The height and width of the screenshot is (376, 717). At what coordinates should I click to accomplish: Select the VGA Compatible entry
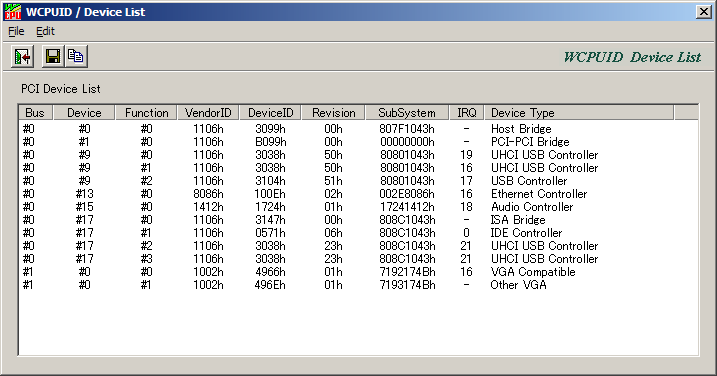point(358,272)
